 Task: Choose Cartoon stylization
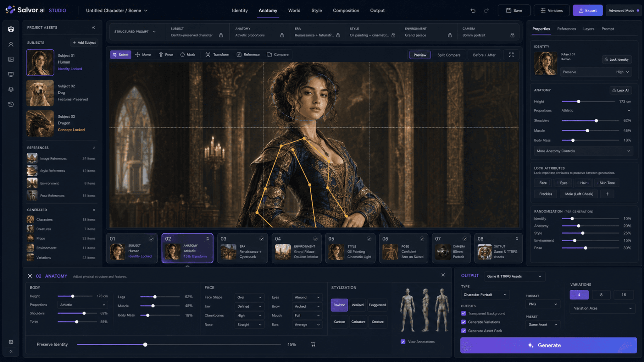[x=339, y=322]
